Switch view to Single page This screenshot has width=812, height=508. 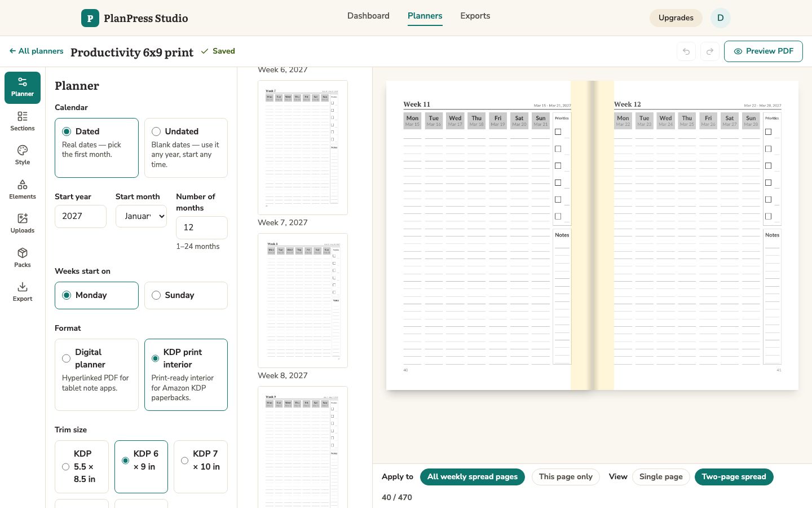[x=661, y=477]
